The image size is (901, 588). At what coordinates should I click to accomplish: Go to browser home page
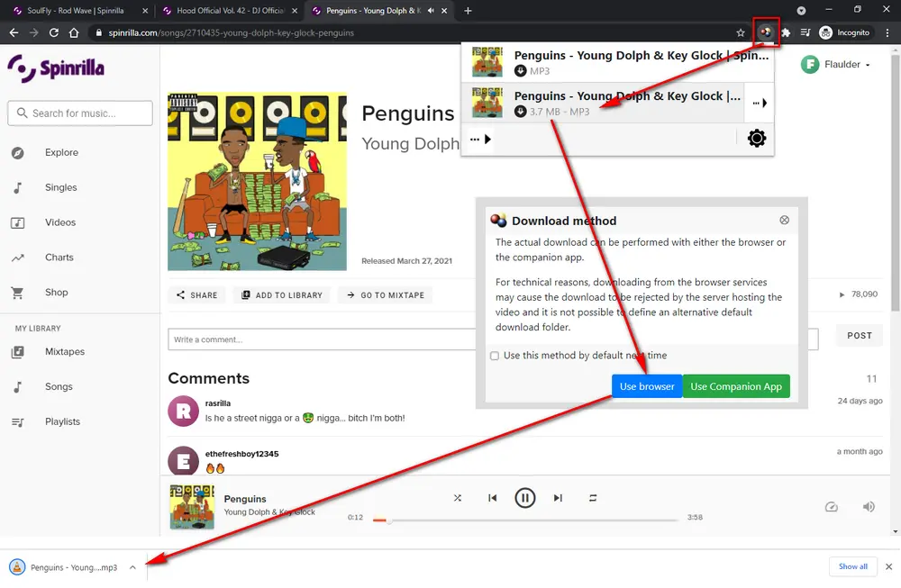[74, 32]
